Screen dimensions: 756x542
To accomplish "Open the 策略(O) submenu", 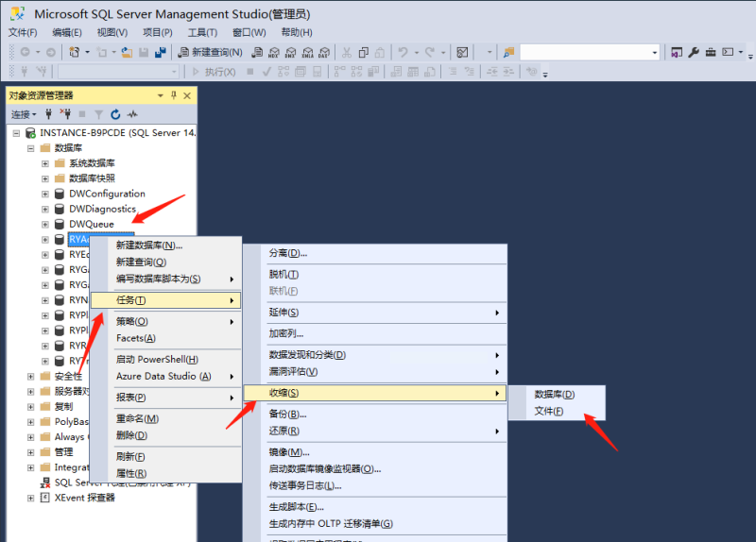I will [x=166, y=321].
